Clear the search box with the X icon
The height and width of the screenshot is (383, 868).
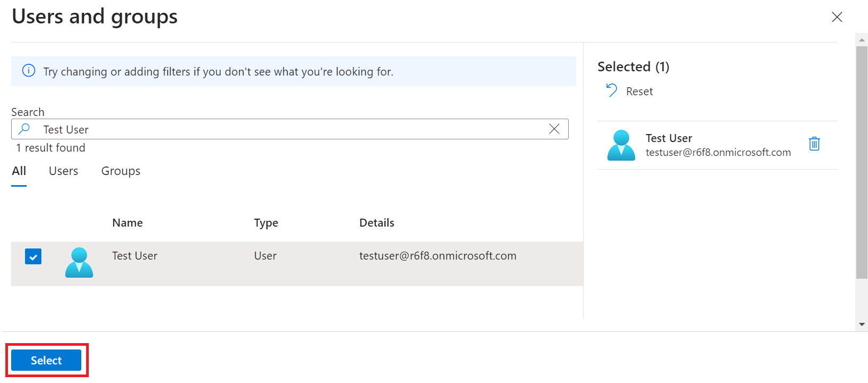pos(554,129)
